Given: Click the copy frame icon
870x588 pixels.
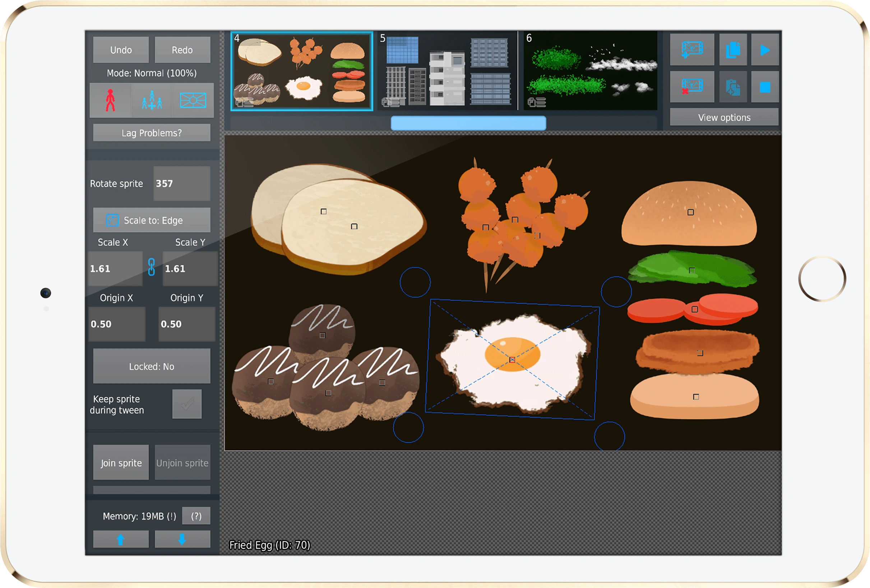Looking at the screenshot, I should 733,50.
